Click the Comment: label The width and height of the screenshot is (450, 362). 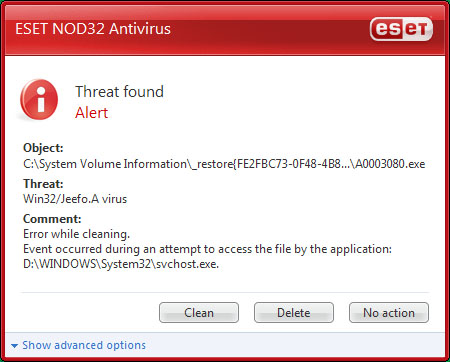52,219
